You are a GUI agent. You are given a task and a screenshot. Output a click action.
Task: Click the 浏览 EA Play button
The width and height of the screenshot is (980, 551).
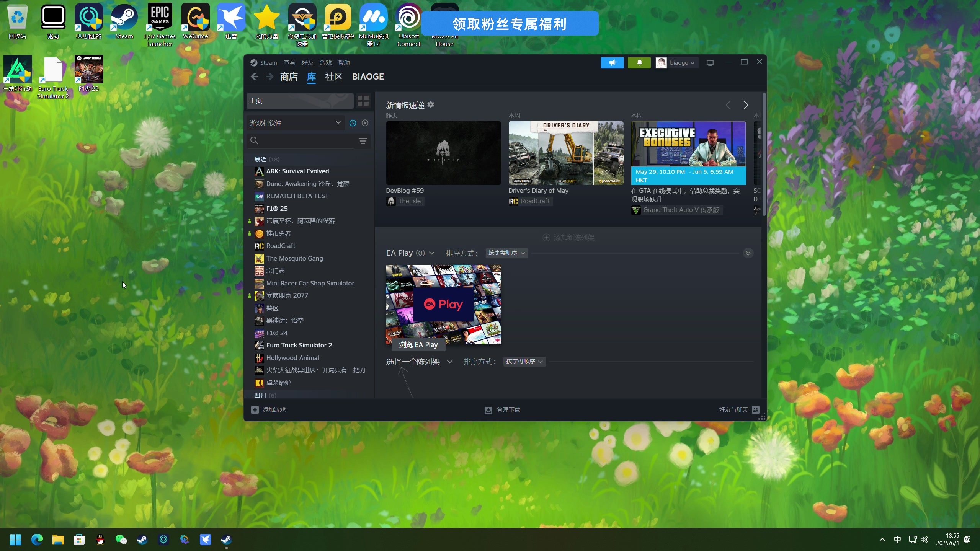[x=418, y=345]
